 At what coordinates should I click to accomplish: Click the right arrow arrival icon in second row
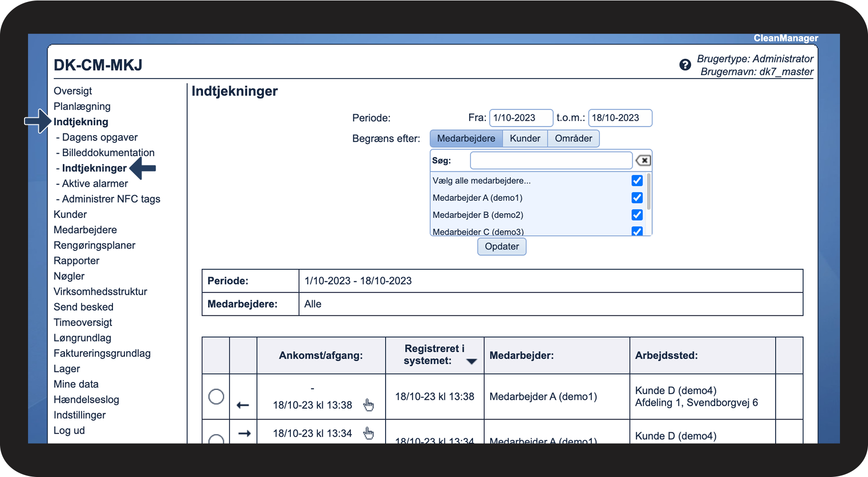point(244,433)
